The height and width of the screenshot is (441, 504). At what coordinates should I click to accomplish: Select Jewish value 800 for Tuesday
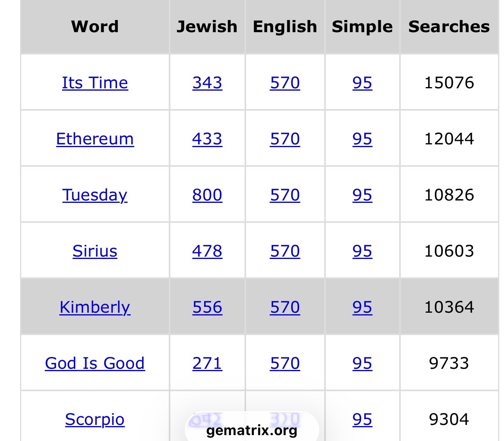pyautogui.click(x=207, y=195)
